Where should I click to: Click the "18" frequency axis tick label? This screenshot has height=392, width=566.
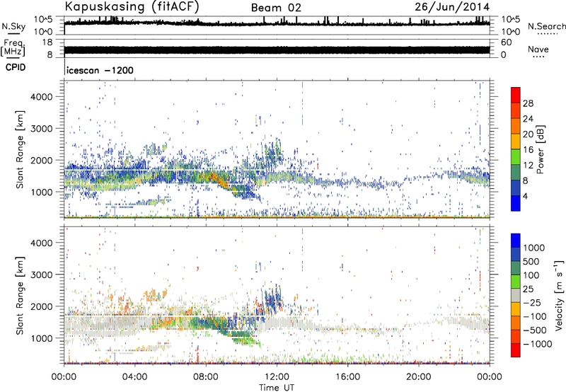point(47,42)
